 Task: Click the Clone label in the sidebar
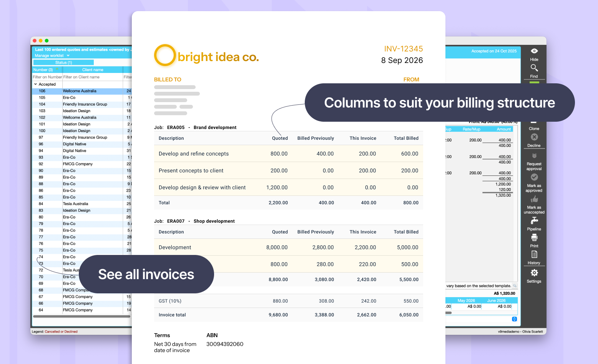click(x=534, y=129)
